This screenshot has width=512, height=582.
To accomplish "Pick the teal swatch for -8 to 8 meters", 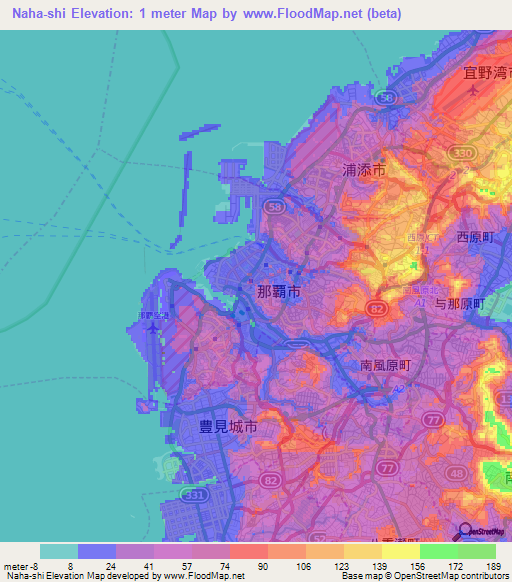I will [x=59, y=552].
